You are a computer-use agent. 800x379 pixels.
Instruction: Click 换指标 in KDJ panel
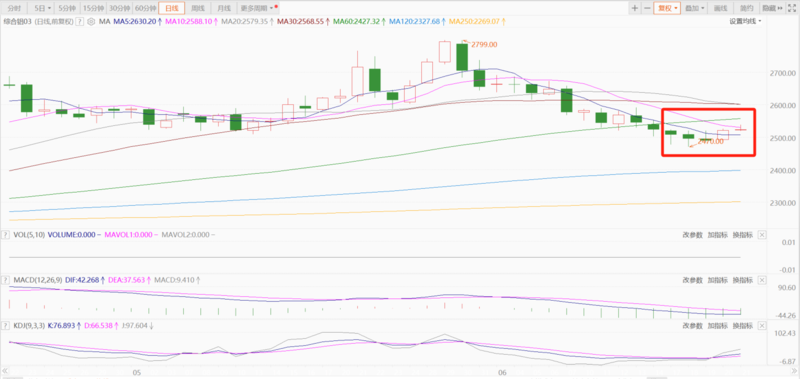point(742,325)
